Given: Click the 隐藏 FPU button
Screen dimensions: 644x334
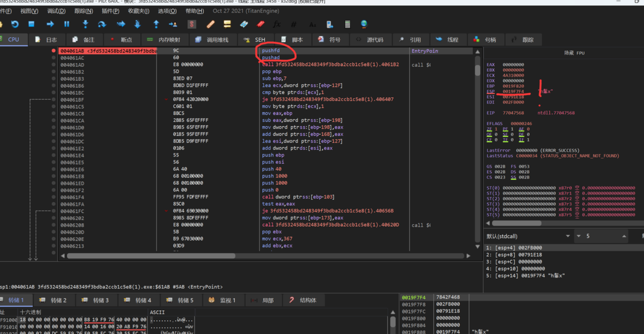Looking at the screenshot, I should click(574, 53).
